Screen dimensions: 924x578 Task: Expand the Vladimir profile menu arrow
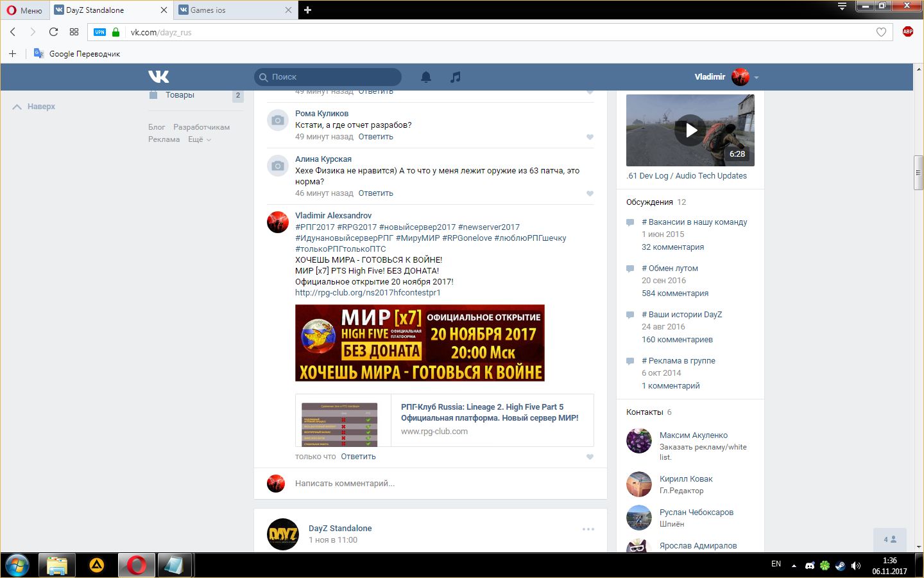(757, 78)
